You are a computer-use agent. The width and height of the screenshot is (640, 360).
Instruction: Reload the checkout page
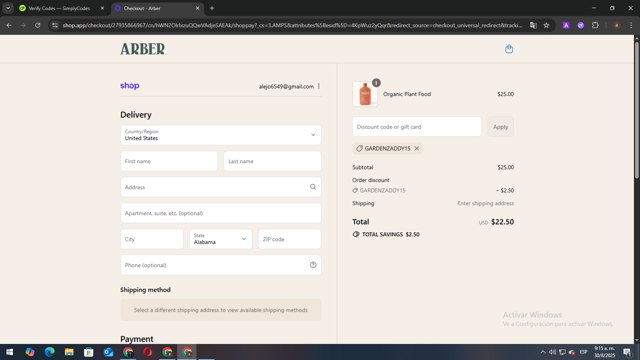pyautogui.click(x=38, y=25)
